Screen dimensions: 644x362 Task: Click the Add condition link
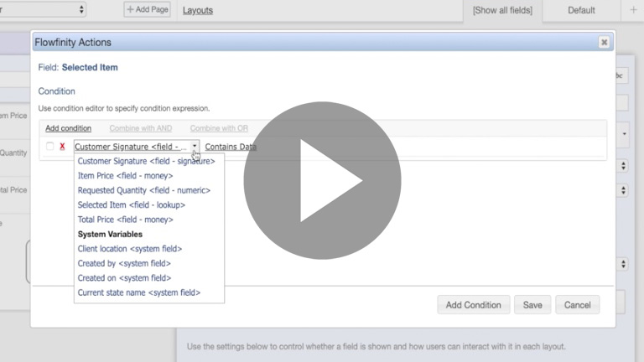68,128
